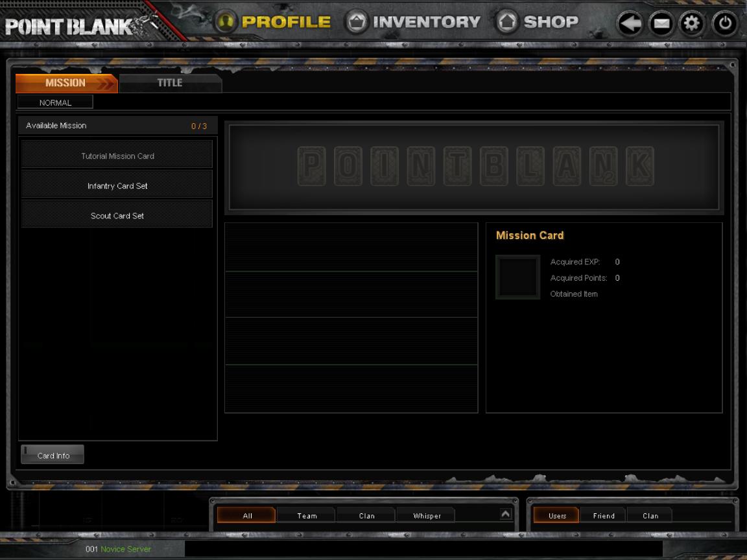Click the Obtained Item label

tap(574, 294)
